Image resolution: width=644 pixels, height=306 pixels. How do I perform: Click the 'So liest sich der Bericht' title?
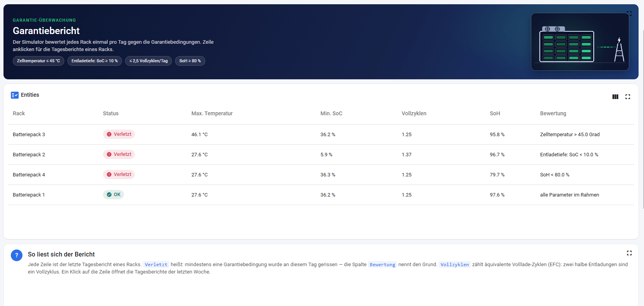61,254
